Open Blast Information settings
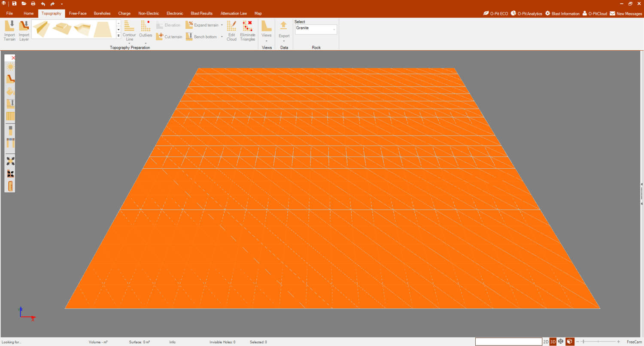The width and height of the screenshot is (644, 346). pyautogui.click(x=562, y=14)
